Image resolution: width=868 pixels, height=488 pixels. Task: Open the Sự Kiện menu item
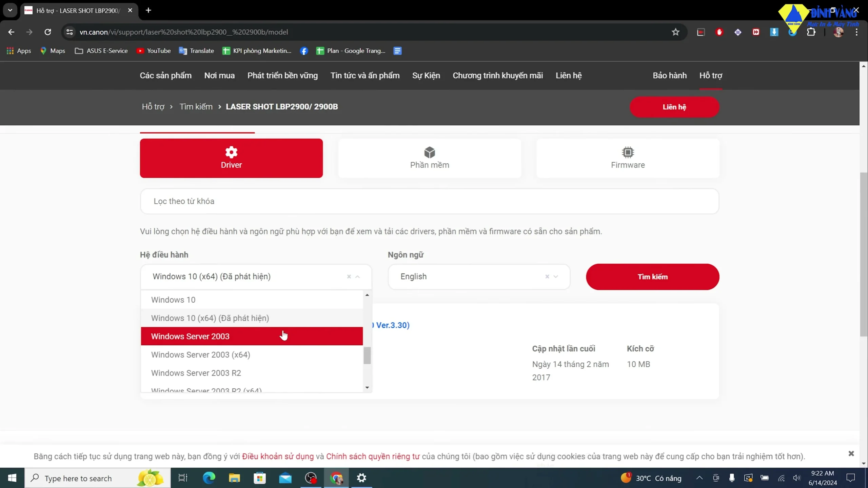click(426, 76)
